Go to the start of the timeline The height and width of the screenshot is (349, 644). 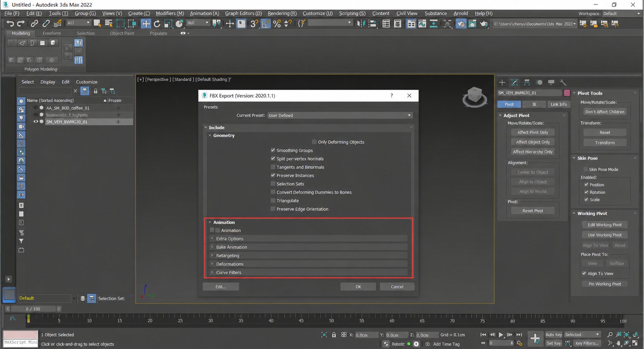pos(483,335)
